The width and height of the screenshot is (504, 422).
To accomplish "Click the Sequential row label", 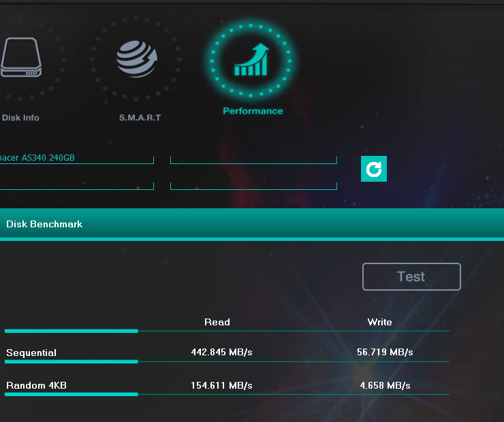I will [x=31, y=353].
